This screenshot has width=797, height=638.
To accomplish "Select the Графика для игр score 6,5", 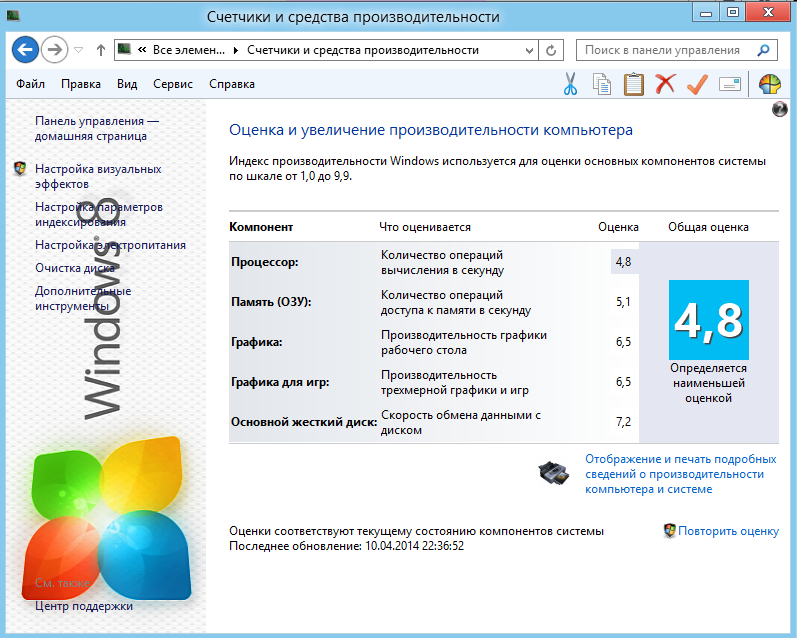I will (624, 382).
